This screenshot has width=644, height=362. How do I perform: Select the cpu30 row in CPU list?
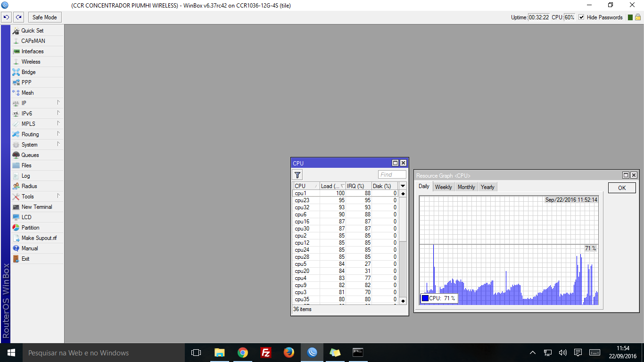click(345, 229)
